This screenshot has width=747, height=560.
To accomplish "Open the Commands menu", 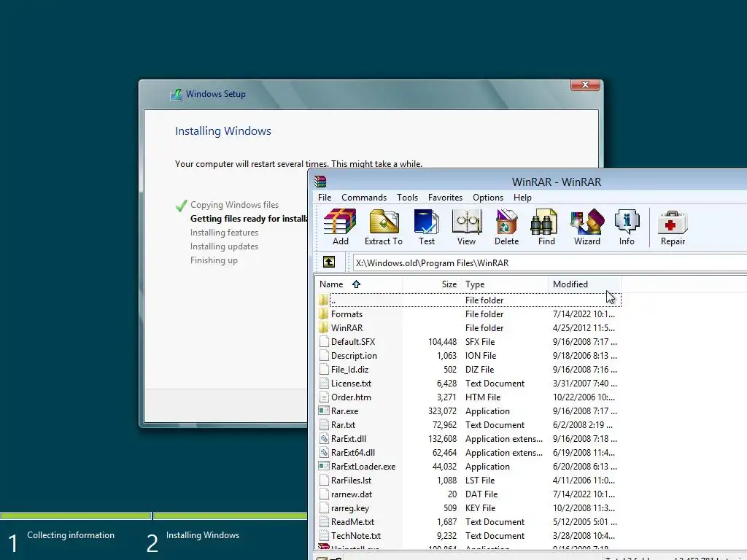I will coord(364,197).
